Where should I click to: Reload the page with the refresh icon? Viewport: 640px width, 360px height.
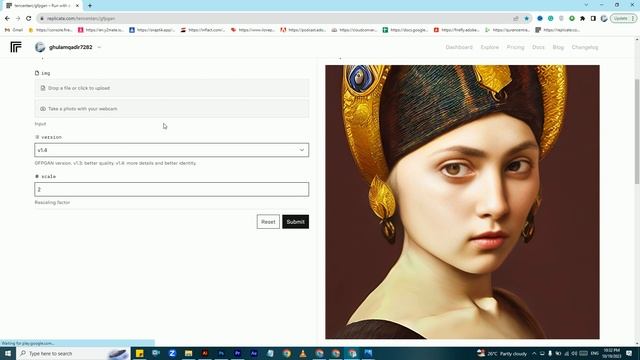[29, 18]
